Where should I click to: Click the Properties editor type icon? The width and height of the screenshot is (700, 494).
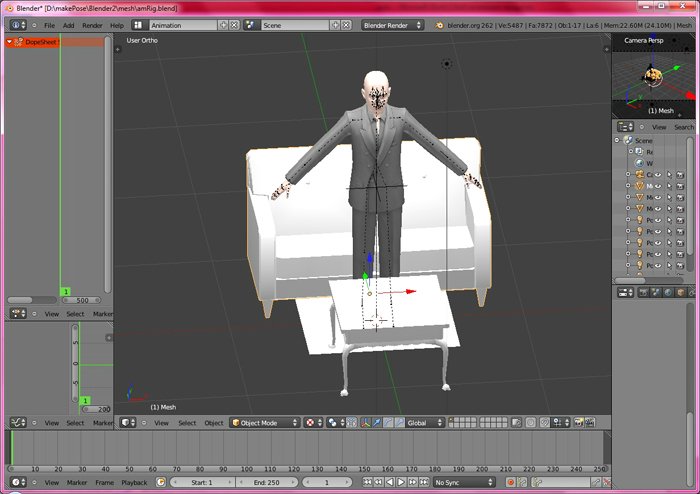(625, 292)
